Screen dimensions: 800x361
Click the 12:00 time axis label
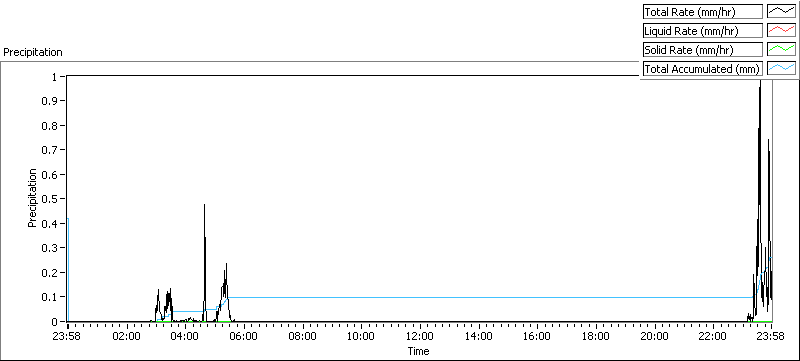point(419,336)
